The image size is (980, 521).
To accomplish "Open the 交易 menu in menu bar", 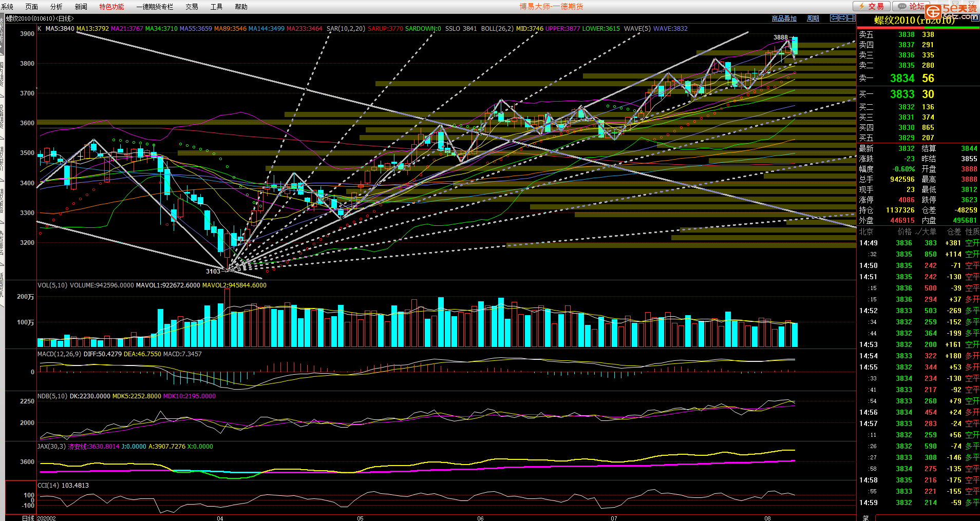I will [192, 7].
